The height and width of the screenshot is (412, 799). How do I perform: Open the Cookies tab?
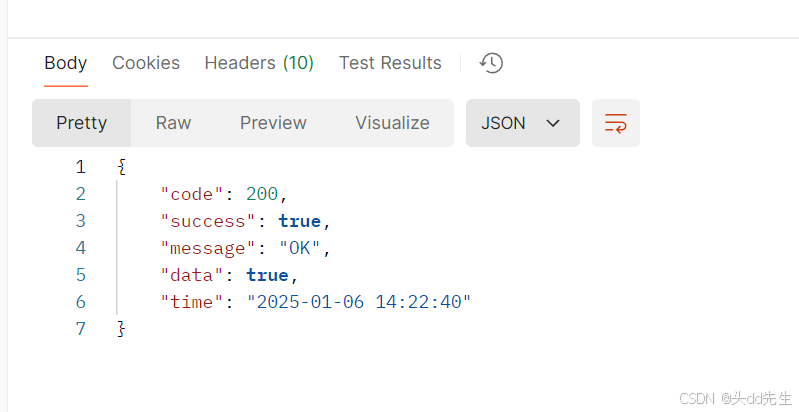(146, 63)
